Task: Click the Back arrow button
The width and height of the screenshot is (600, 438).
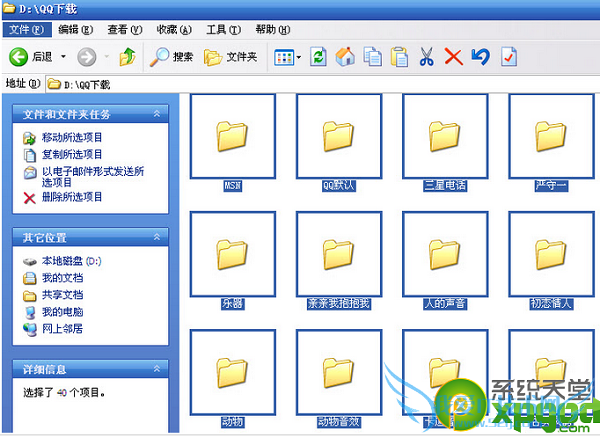Action: (18, 57)
